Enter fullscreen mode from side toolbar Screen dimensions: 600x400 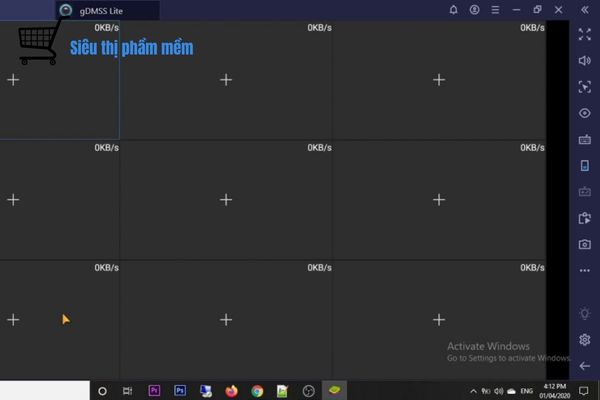[x=584, y=34]
